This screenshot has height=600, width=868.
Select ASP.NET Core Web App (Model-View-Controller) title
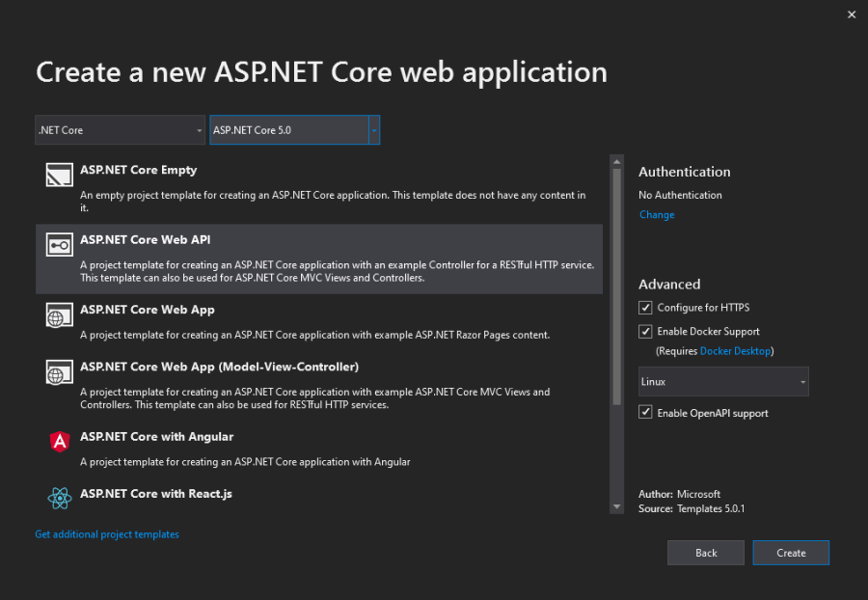pyautogui.click(x=219, y=367)
